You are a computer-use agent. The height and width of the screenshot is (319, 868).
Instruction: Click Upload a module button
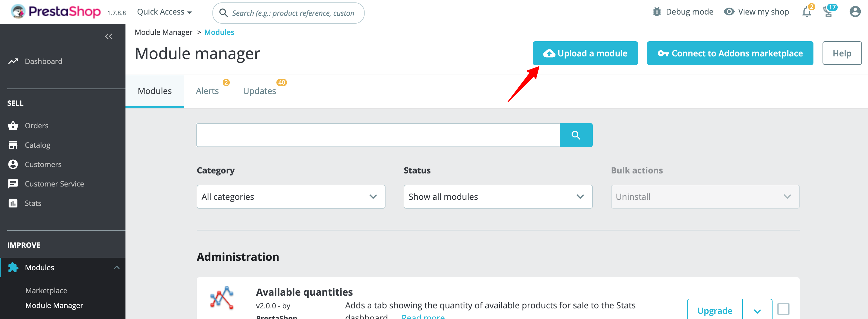click(x=585, y=53)
